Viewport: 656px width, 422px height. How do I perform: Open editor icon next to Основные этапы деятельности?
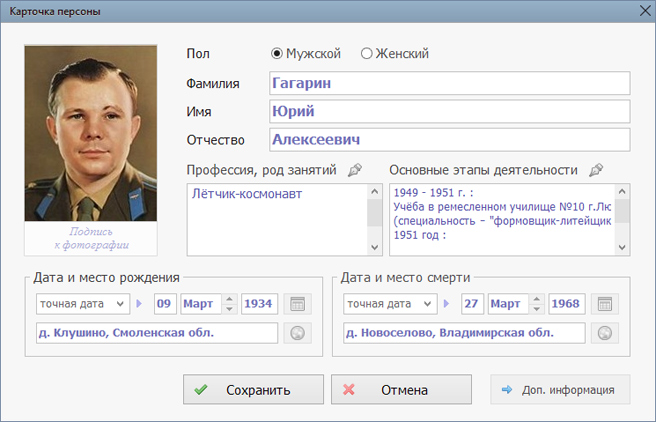click(x=596, y=170)
